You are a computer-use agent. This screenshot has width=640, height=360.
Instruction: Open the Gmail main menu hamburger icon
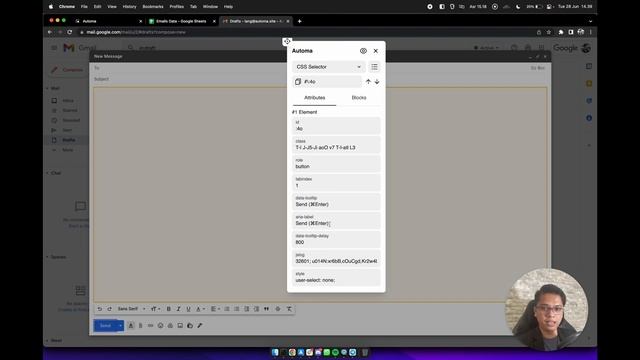click(54, 48)
